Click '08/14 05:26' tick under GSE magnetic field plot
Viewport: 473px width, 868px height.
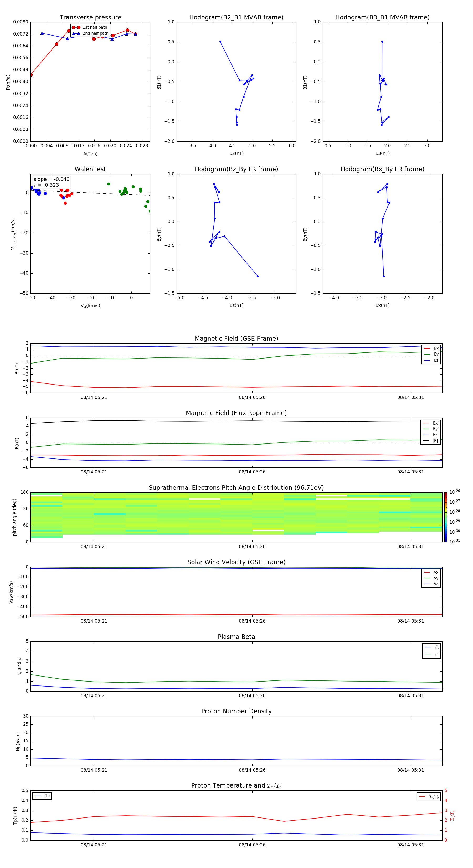(x=252, y=397)
